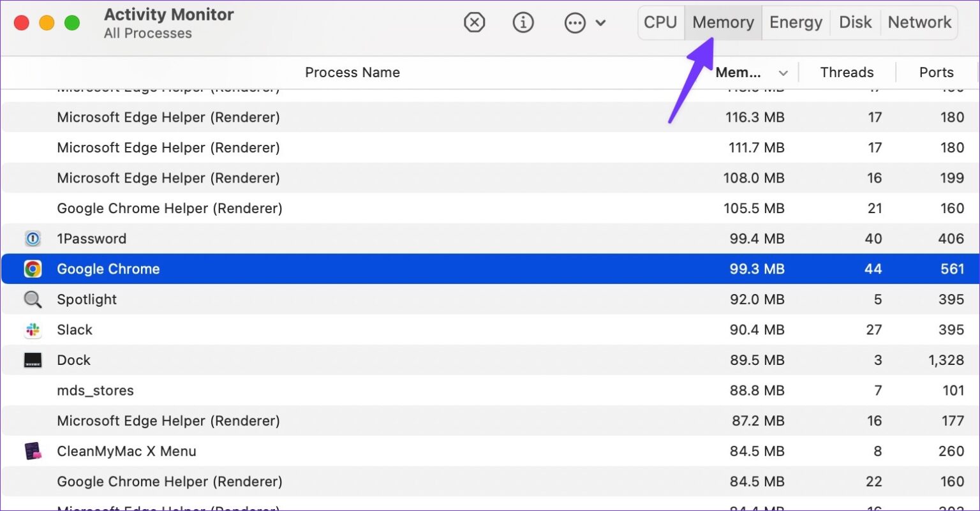
Task: Sort by the Ports column header
Action: (x=936, y=73)
